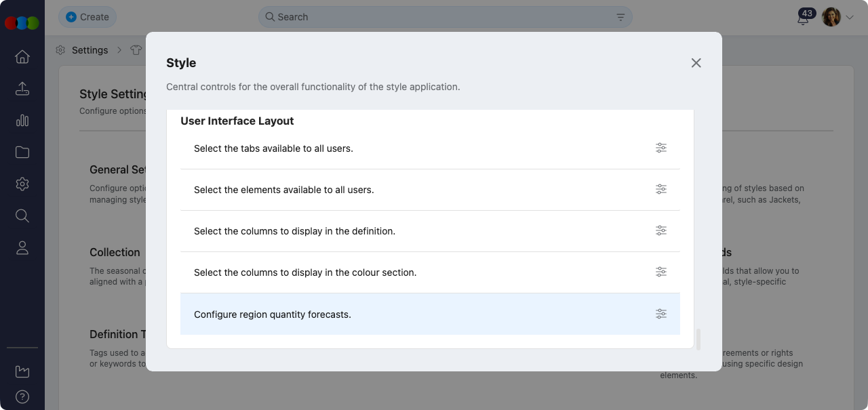Click into the Search field

(x=441, y=17)
